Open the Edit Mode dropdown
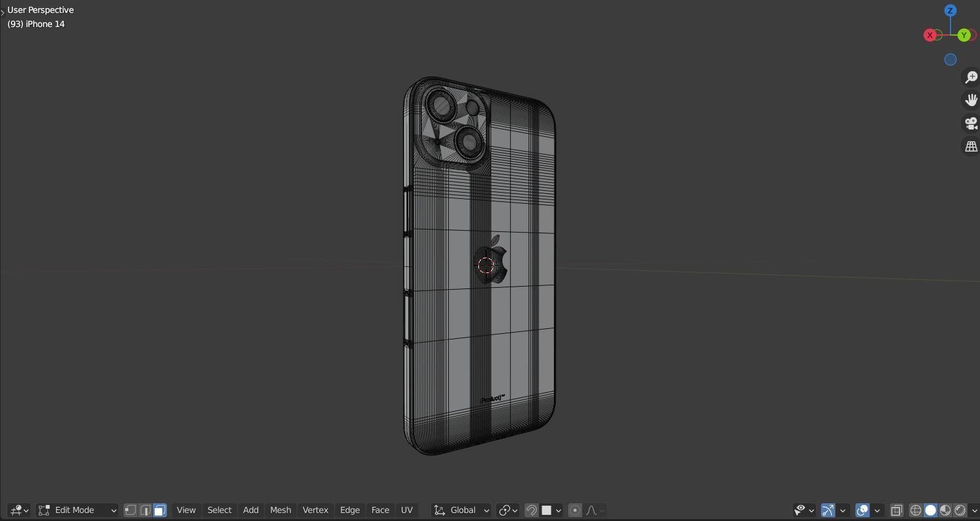980x521 pixels. tap(77, 510)
